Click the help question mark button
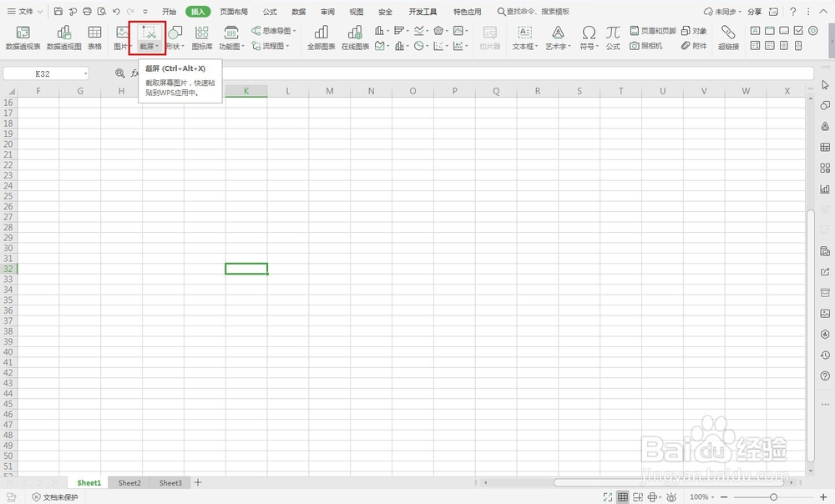835x504 pixels. pos(793,11)
